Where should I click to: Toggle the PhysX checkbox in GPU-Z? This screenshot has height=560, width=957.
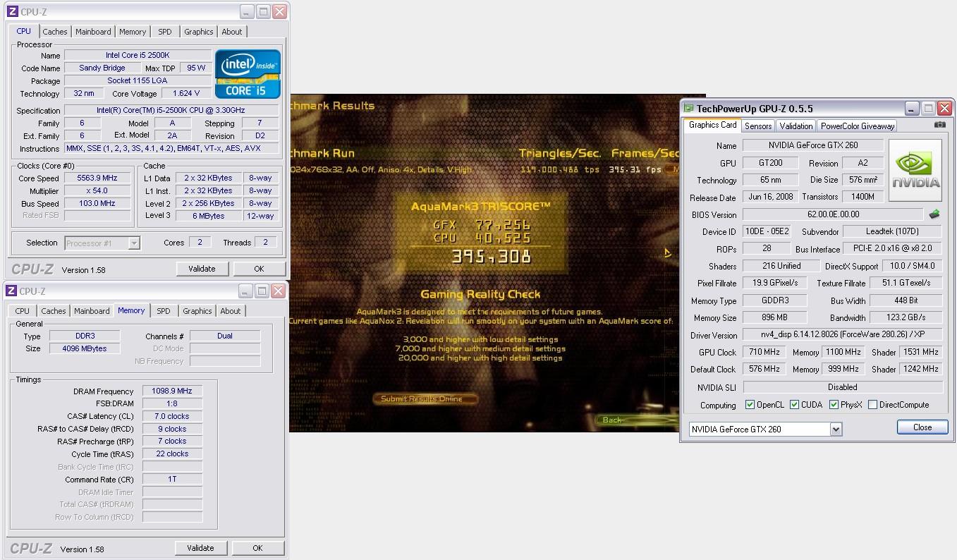834,405
